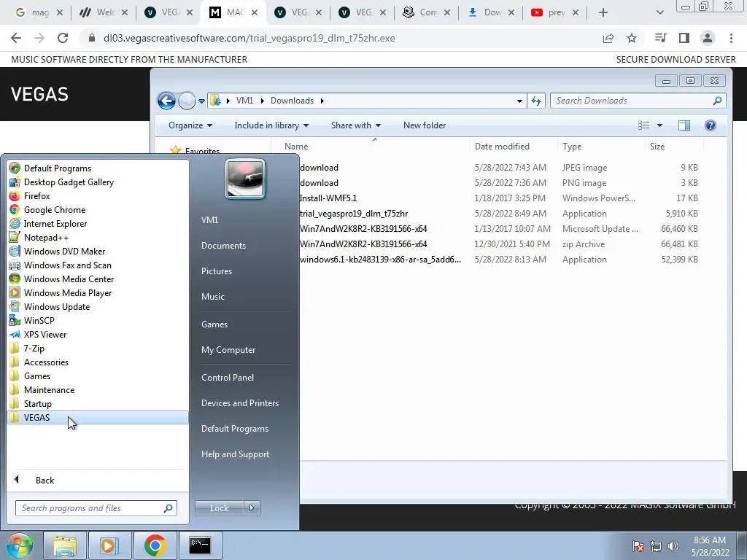Open Devices and Printers
Image resolution: width=747 pixels, height=560 pixels.
[x=239, y=402]
